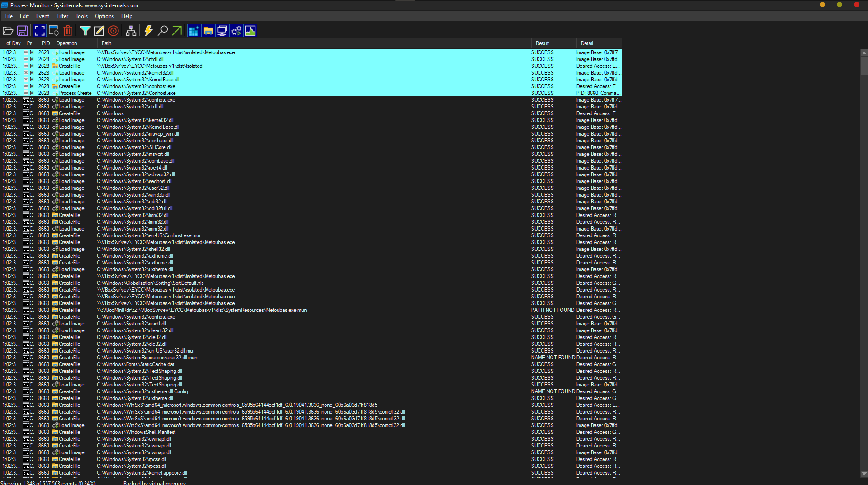This screenshot has width=868, height=485.
Task: Click the scrollbar down arrow
Action: [x=864, y=474]
